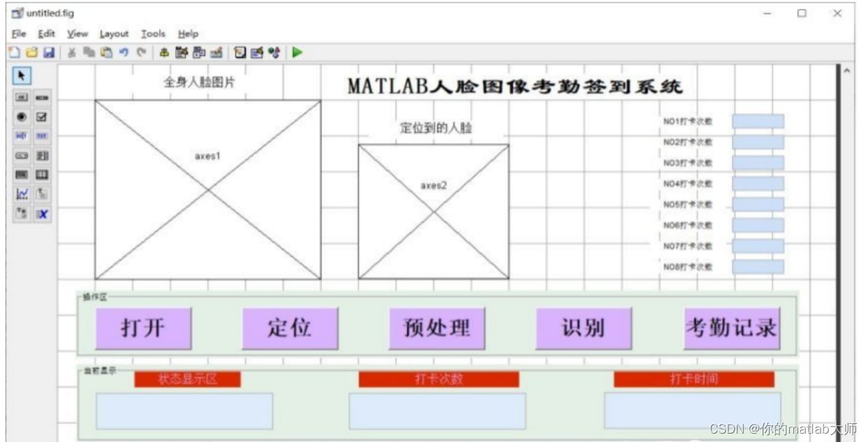Screen dimensions: 868x442
Task: Select the NO8打卡次数 edit box
Action: tap(758, 267)
